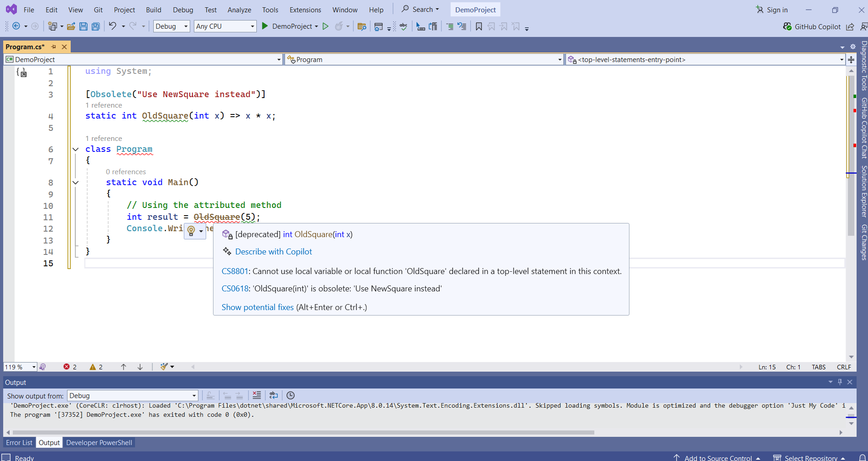868x461 pixels.
Task: Open the top-level-statements-entry-point member dropdown
Action: [705, 59]
